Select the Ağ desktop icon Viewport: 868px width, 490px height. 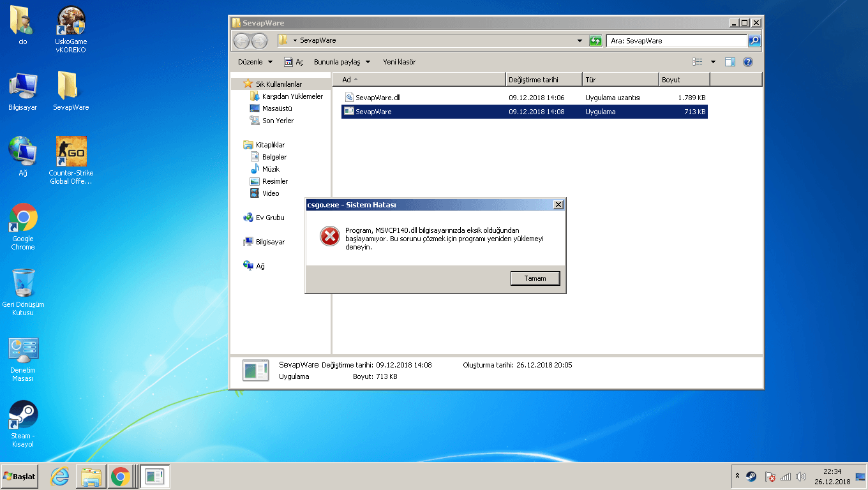pos(23,156)
